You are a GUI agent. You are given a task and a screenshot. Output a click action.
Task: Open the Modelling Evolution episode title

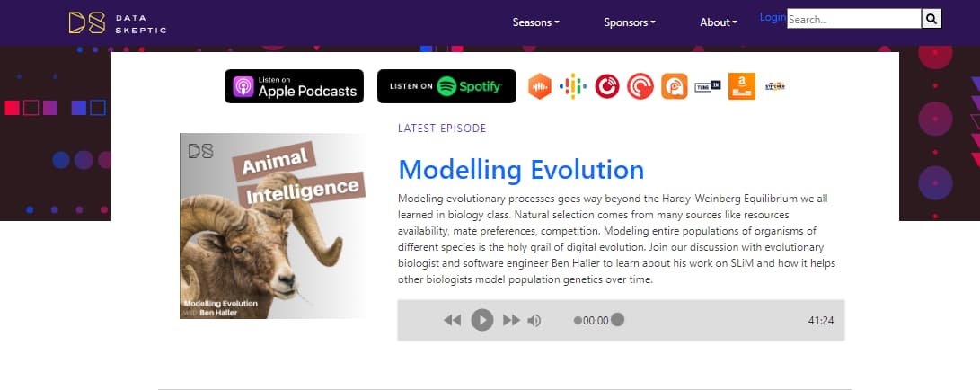[x=521, y=169]
